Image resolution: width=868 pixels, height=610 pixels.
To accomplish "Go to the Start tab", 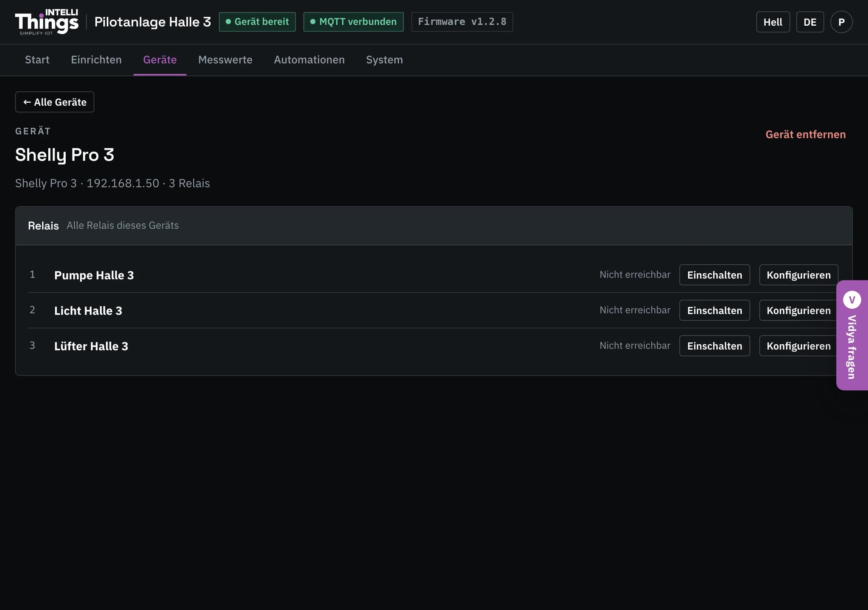I will click(x=37, y=60).
